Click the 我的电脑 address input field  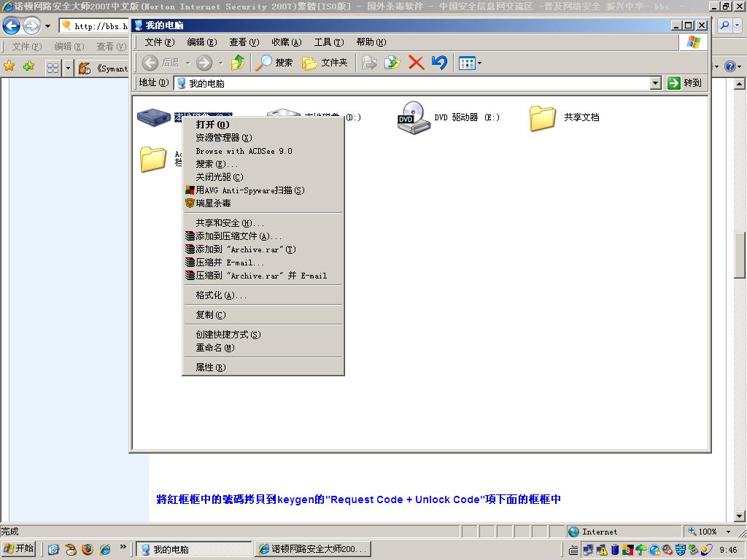click(x=412, y=83)
